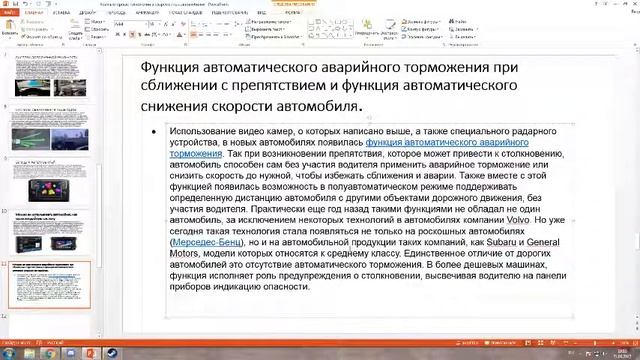This screenshot has width=640, height=360.
Task: Open Направление текста text direction dropdown
Action: (x=268, y=21)
